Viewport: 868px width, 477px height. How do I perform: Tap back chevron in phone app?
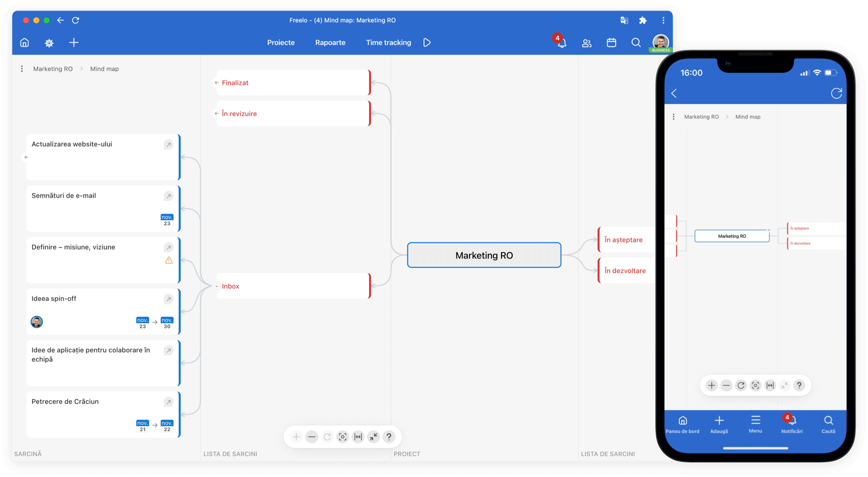coord(674,94)
